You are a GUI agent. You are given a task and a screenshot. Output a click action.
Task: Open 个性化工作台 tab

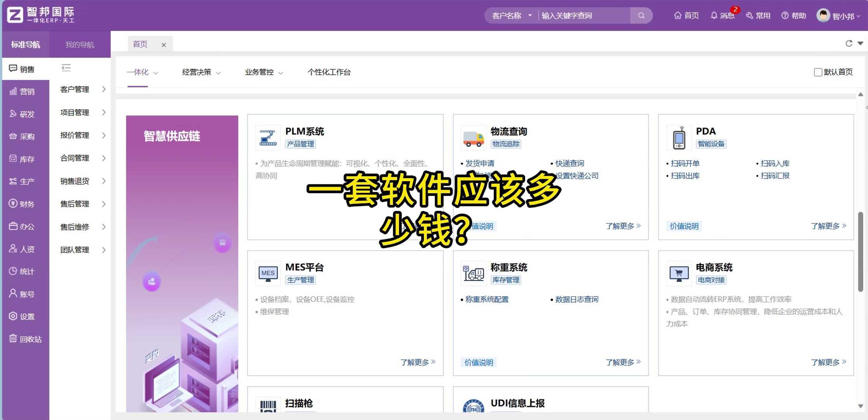tap(329, 72)
